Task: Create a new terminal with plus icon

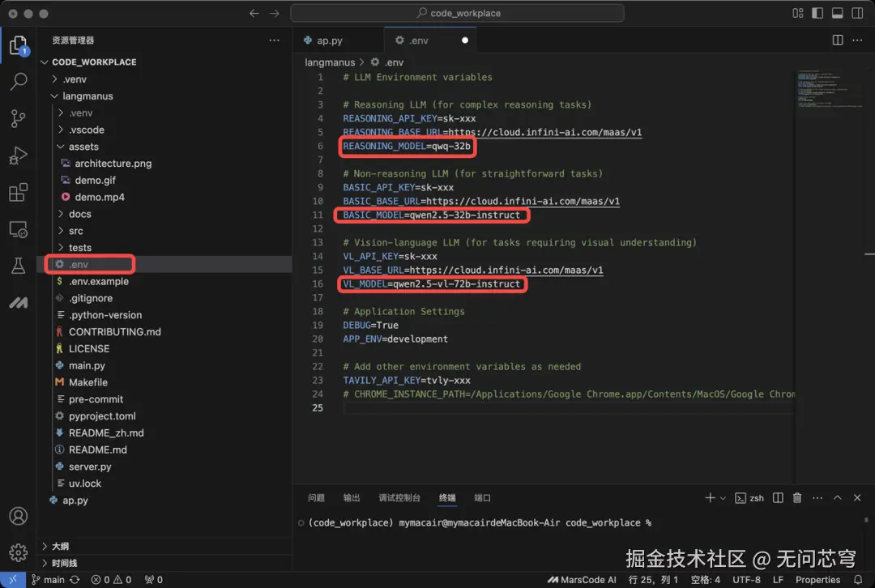Action: point(709,497)
